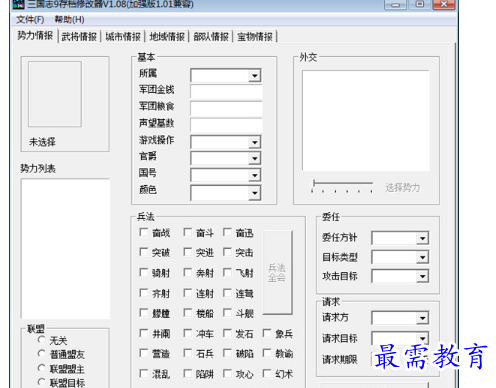Select the 破陷 checkbox
The height and width of the screenshot is (388, 496).
(x=227, y=353)
